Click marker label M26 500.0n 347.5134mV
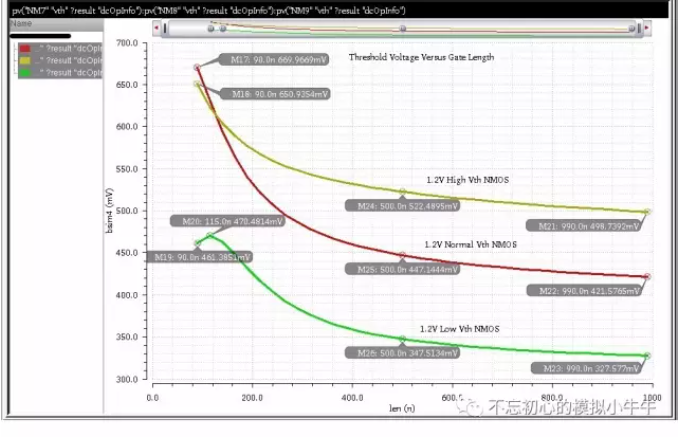The image size is (678, 438). point(403,353)
